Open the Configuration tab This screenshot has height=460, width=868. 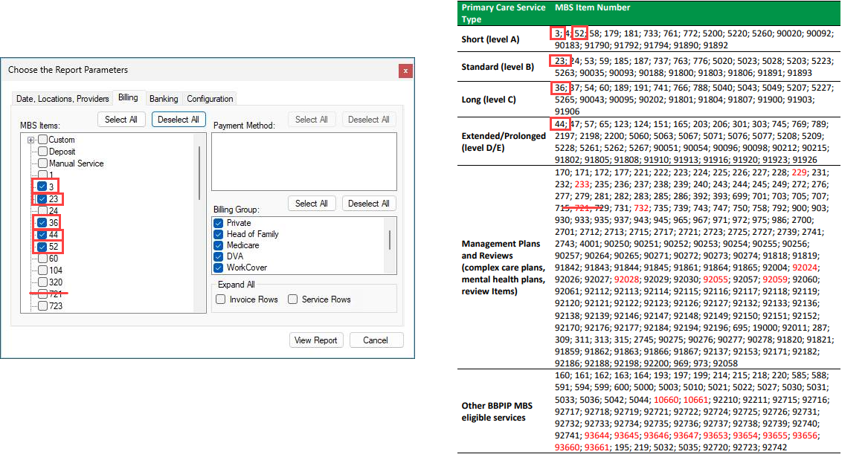[210, 99]
